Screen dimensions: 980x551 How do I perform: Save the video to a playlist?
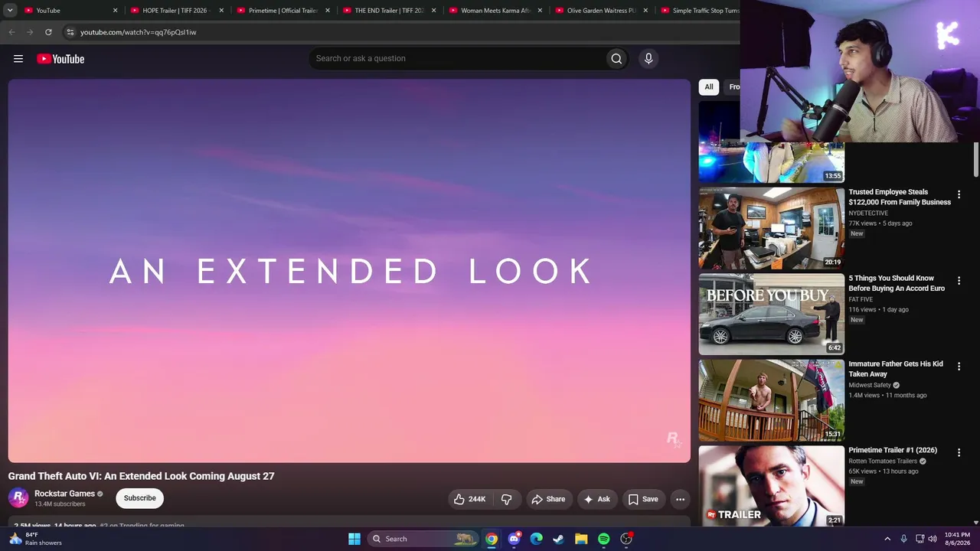click(643, 500)
